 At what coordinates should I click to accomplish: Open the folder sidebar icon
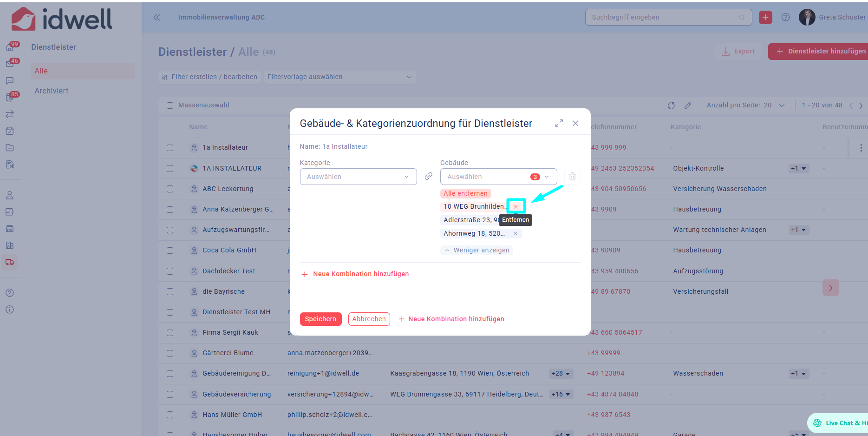click(x=10, y=147)
